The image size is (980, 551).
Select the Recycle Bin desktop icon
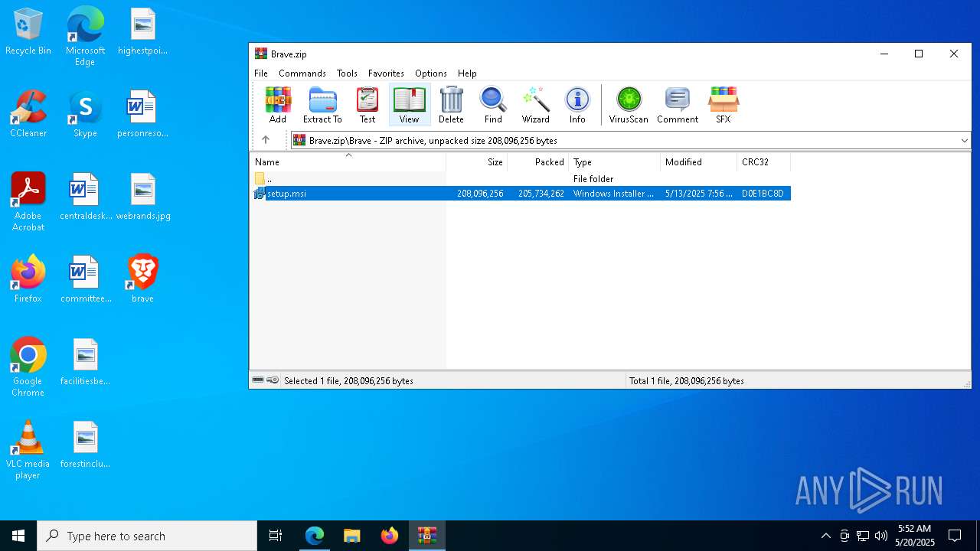pyautogui.click(x=28, y=32)
